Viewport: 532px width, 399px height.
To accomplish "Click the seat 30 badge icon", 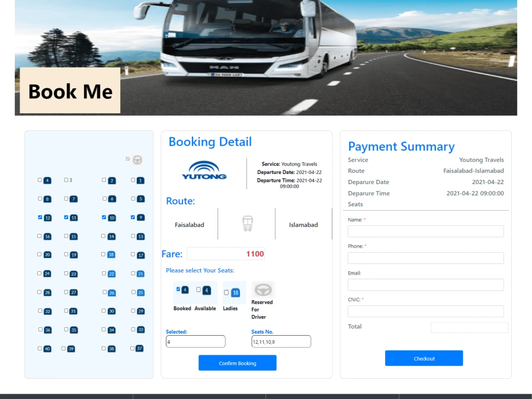I will click(111, 311).
